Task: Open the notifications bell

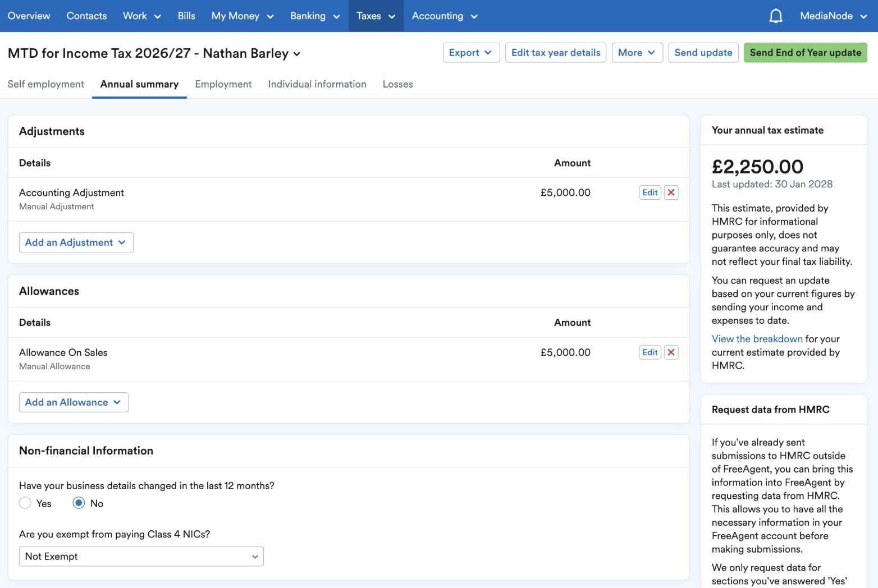Action: coord(775,16)
